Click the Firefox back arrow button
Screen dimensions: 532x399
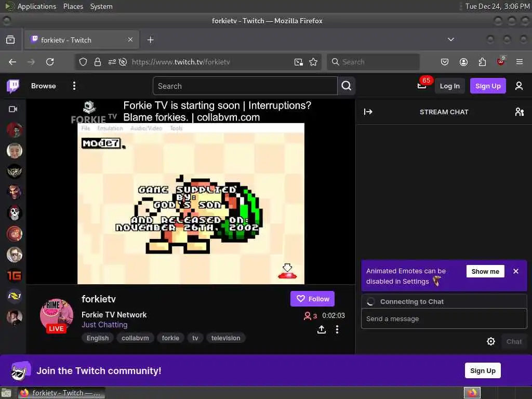(x=12, y=62)
